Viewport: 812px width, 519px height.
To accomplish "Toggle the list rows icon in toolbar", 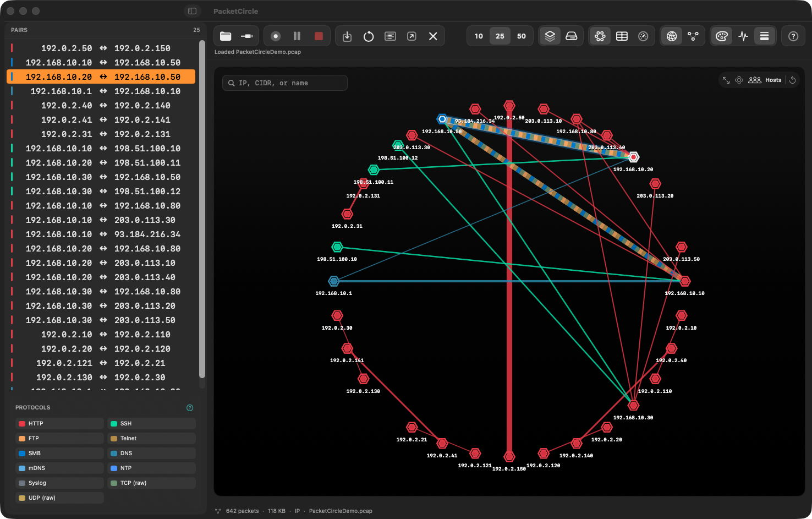I will pos(765,36).
